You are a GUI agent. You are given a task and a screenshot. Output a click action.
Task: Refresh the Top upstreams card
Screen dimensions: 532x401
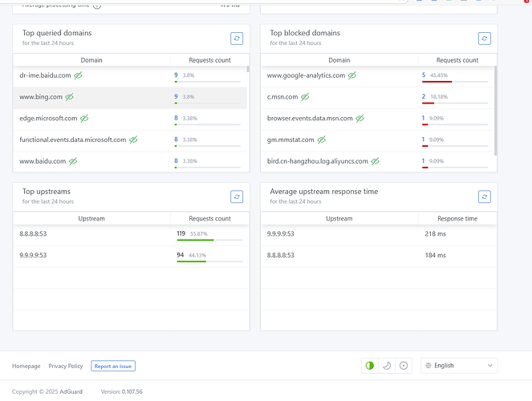click(237, 196)
